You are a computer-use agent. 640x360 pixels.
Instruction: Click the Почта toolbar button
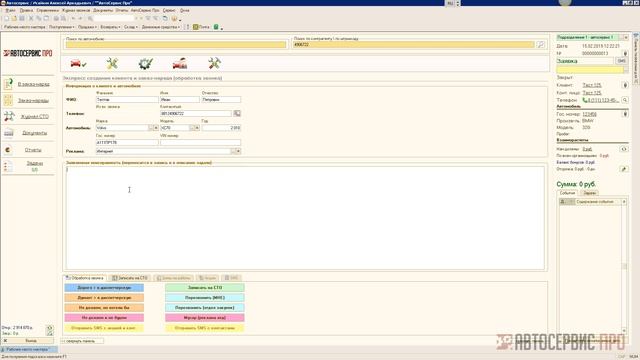point(201,27)
